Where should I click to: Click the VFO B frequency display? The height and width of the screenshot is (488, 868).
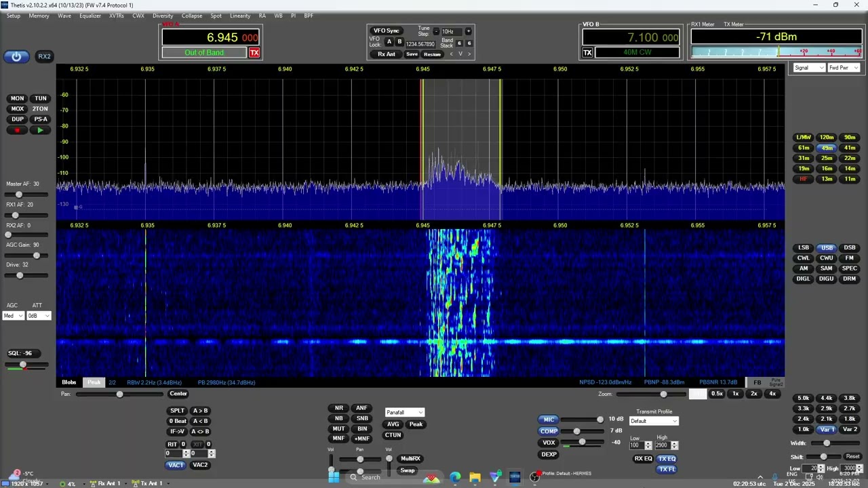click(x=631, y=37)
